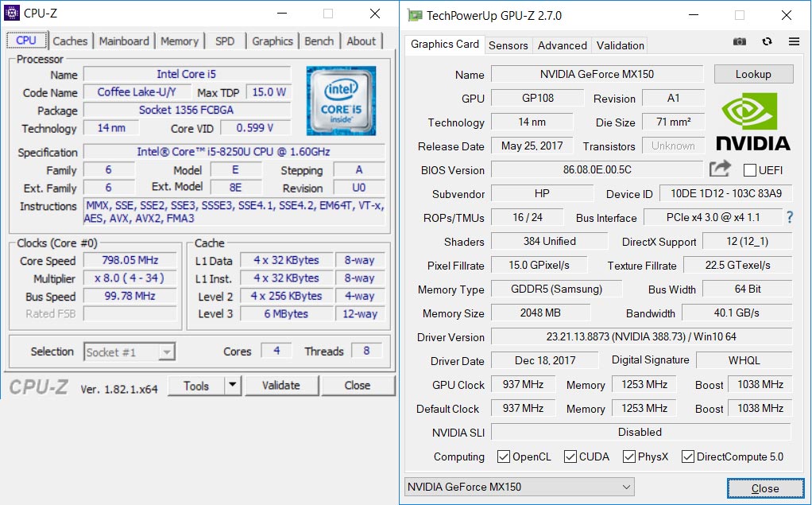The height and width of the screenshot is (505, 812).
Task: Click the Core Speed value 798.05 MHz
Action: pyautogui.click(x=130, y=260)
